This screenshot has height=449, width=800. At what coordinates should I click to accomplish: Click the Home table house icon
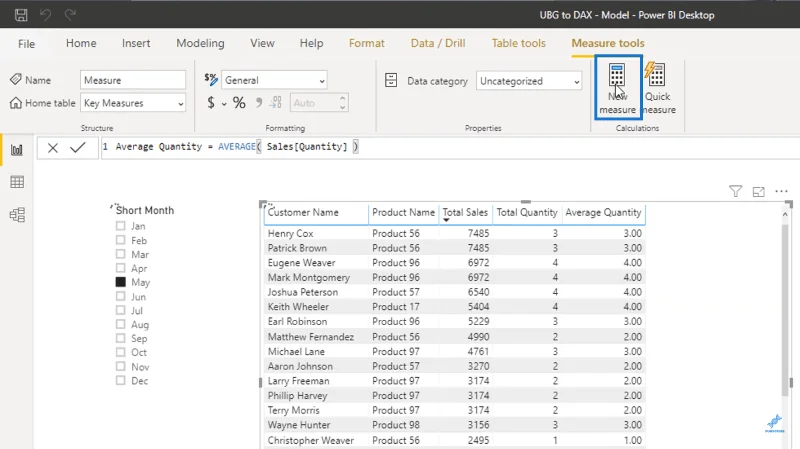16,103
